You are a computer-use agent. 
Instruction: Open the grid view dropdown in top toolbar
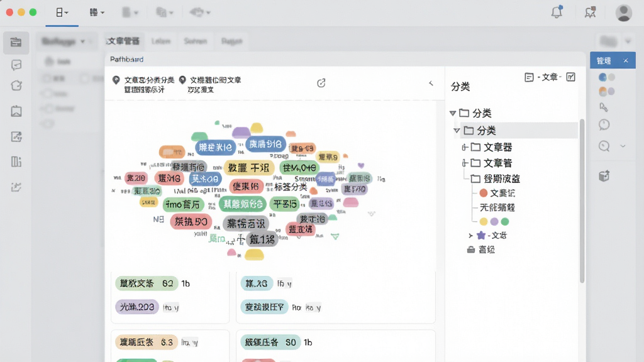[x=97, y=13]
